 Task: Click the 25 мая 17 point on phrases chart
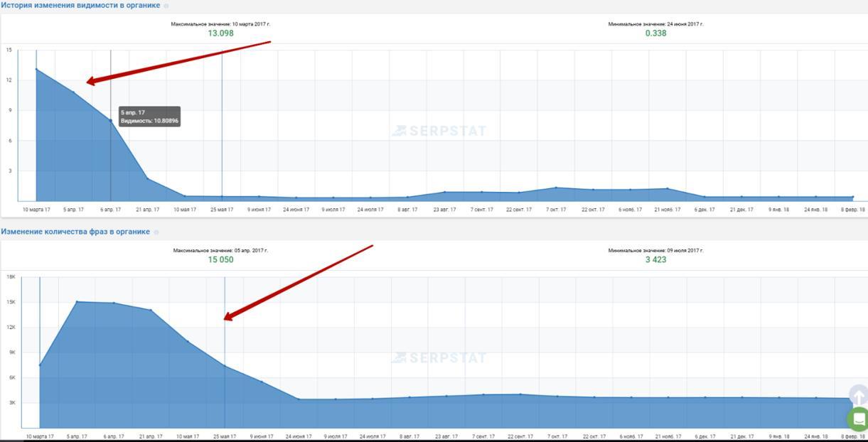(x=225, y=366)
